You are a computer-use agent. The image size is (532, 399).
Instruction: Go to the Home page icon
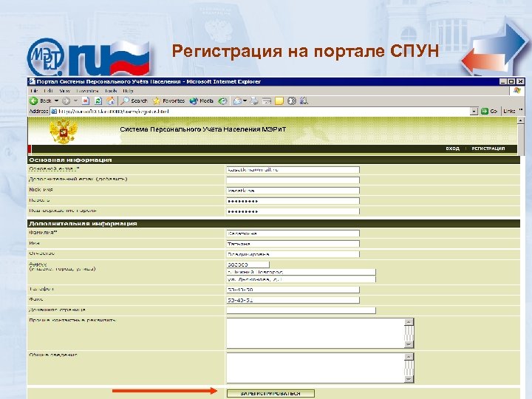(x=110, y=100)
